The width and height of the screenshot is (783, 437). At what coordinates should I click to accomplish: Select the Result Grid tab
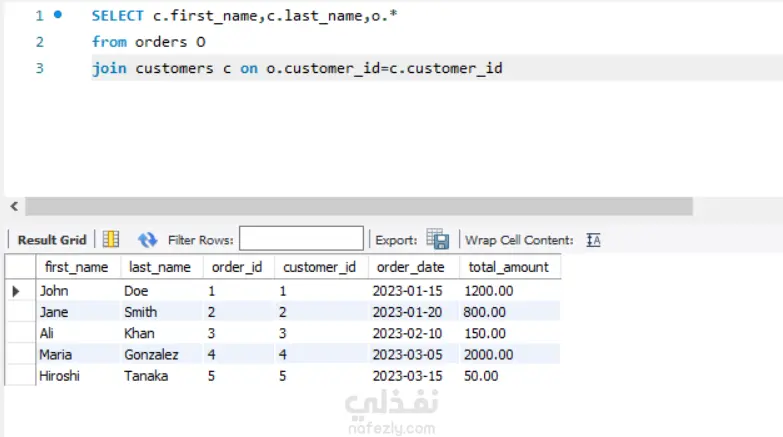point(52,240)
